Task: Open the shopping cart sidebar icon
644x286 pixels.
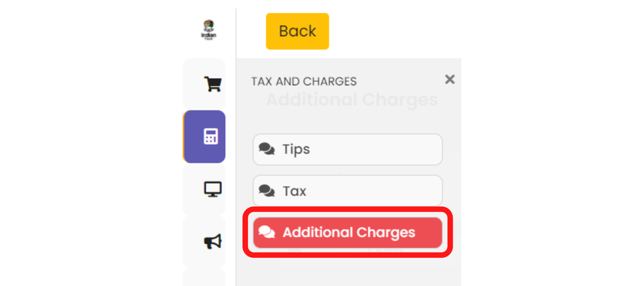Action: [213, 84]
